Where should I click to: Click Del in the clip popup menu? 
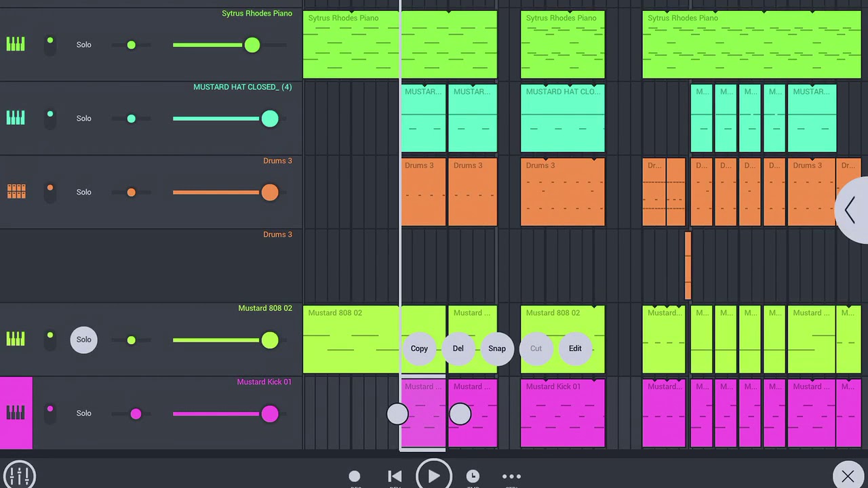tap(458, 348)
